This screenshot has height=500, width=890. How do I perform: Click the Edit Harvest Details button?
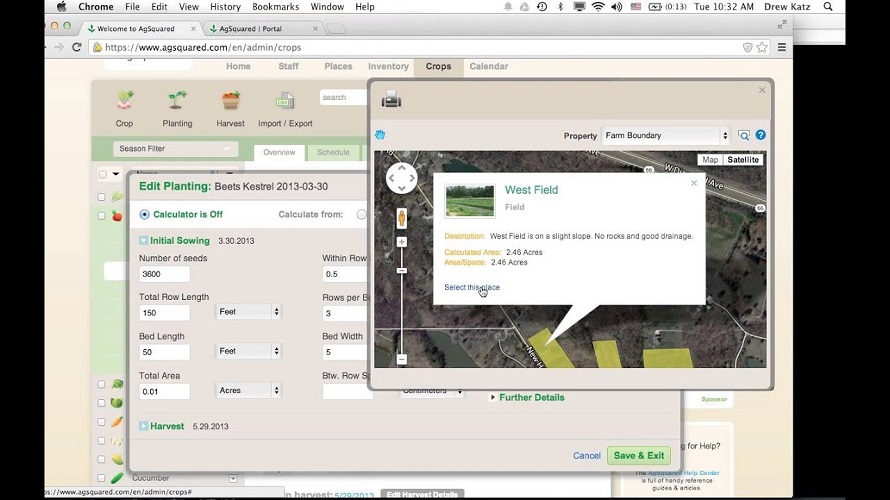(x=422, y=494)
